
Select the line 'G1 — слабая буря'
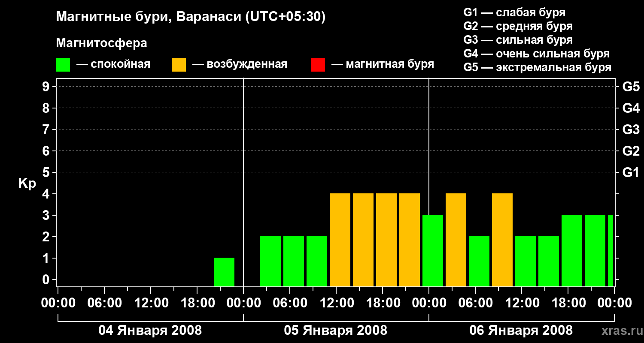click(514, 12)
